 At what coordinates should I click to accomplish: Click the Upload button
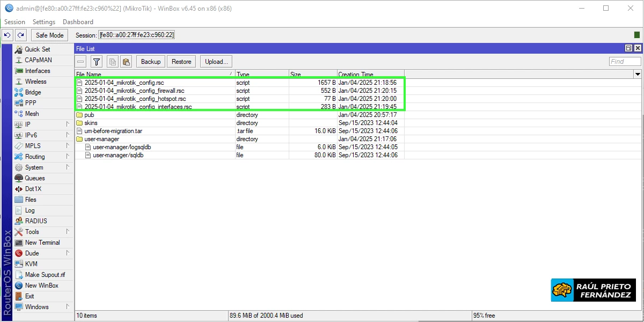click(x=216, y=61)
